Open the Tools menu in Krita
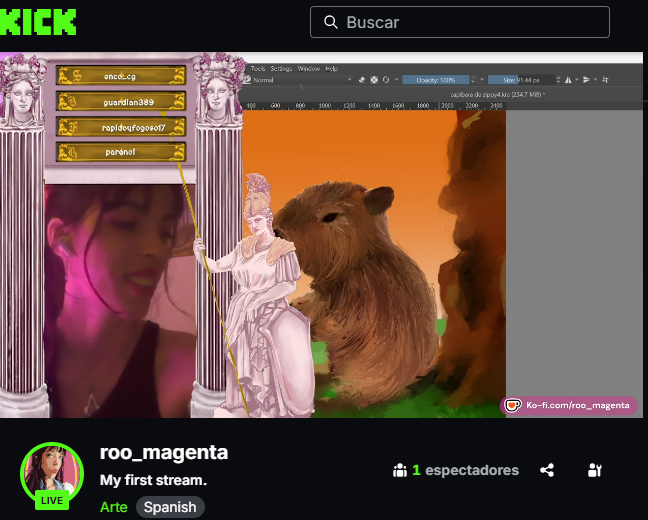The image size is (648, 520). pos(258,69)
